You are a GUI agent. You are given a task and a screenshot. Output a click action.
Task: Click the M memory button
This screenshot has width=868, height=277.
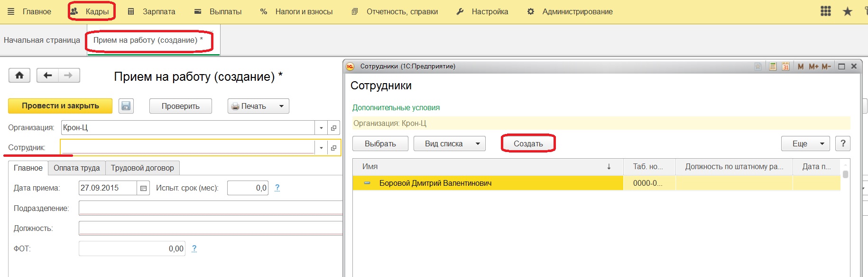point(801,67)
